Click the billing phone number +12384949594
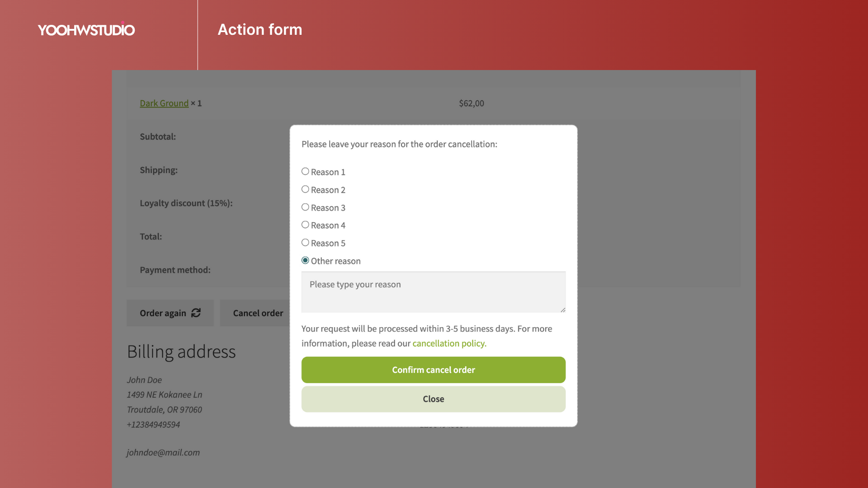Image resolution: width=868 pixels, height=488 pixels. click(153, 425)
